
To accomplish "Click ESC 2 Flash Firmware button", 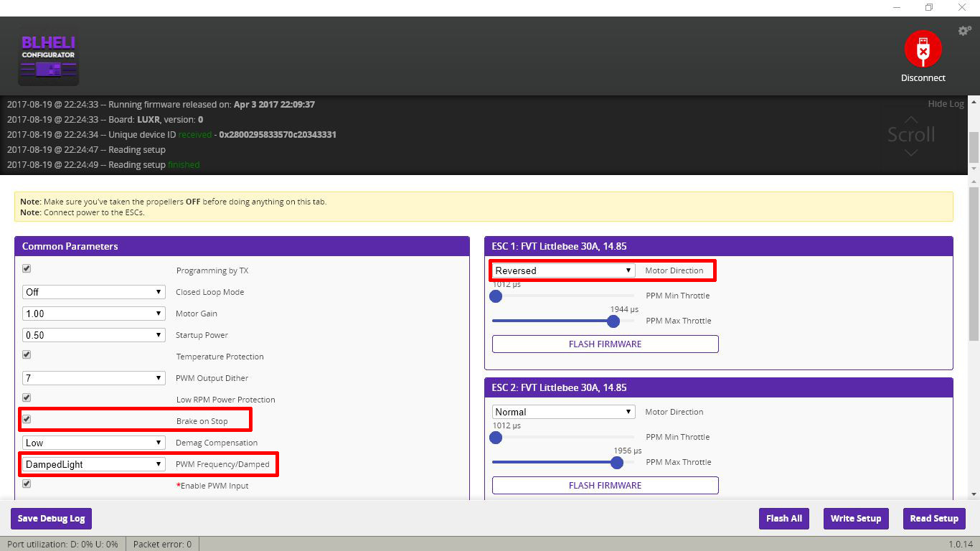I will (605, 485).
